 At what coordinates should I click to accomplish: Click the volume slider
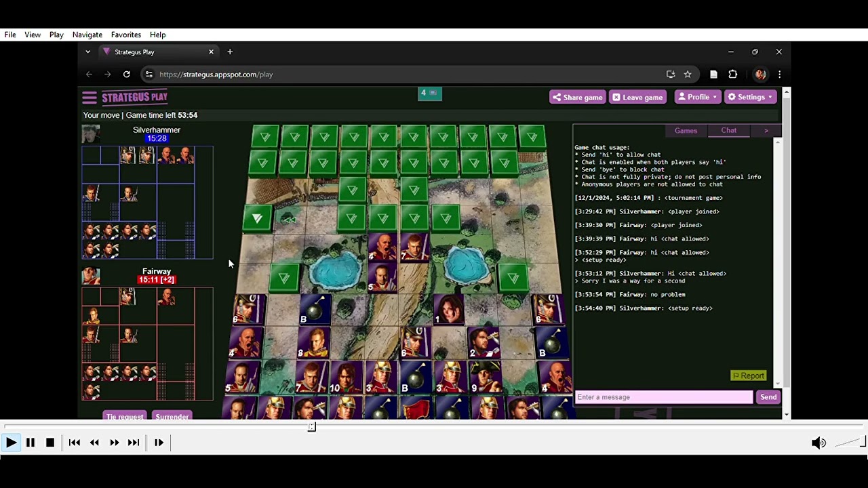click(x=850, y=443)
